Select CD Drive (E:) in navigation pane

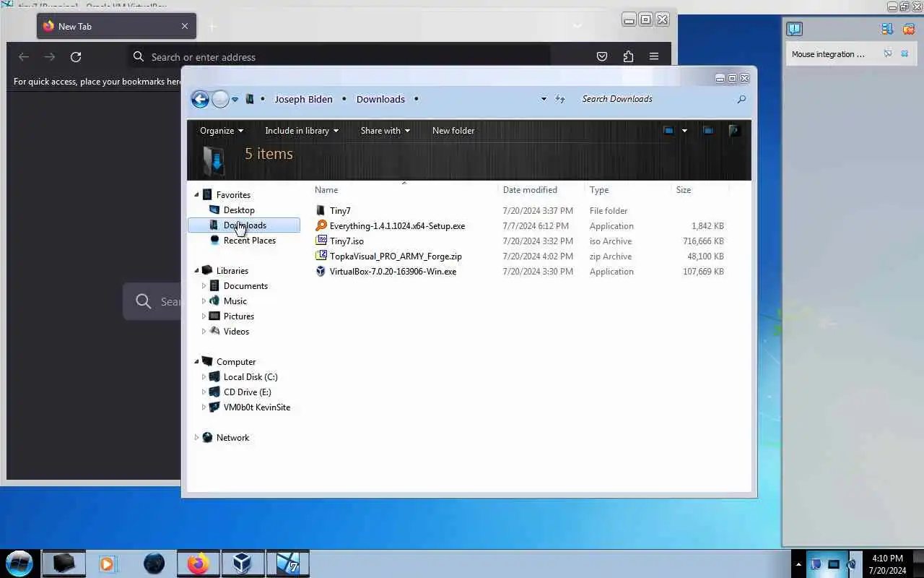[x=247, y=392]
